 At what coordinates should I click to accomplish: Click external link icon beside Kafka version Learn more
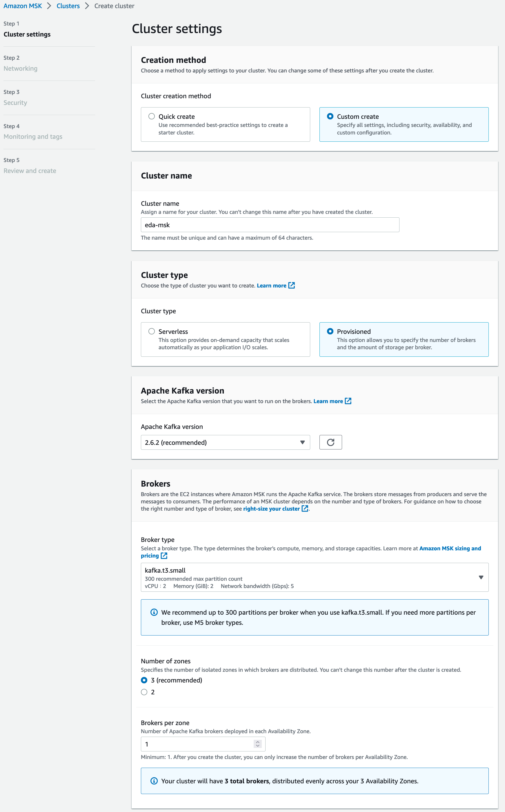coord(348,401)
